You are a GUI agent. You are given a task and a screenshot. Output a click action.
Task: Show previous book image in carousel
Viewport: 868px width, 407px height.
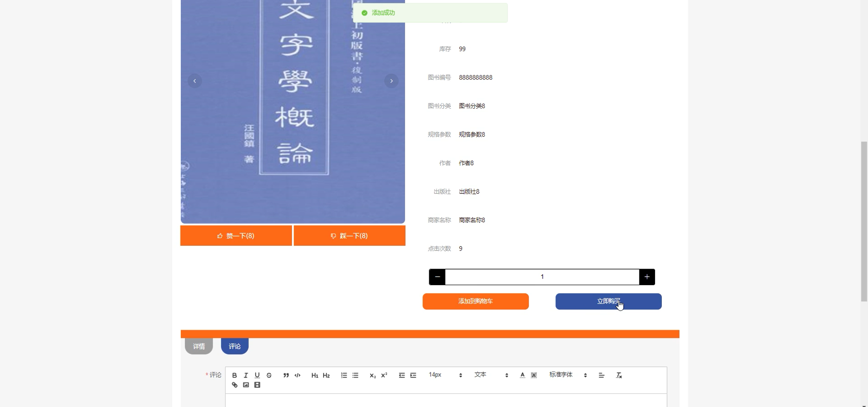tap(194, 81)
